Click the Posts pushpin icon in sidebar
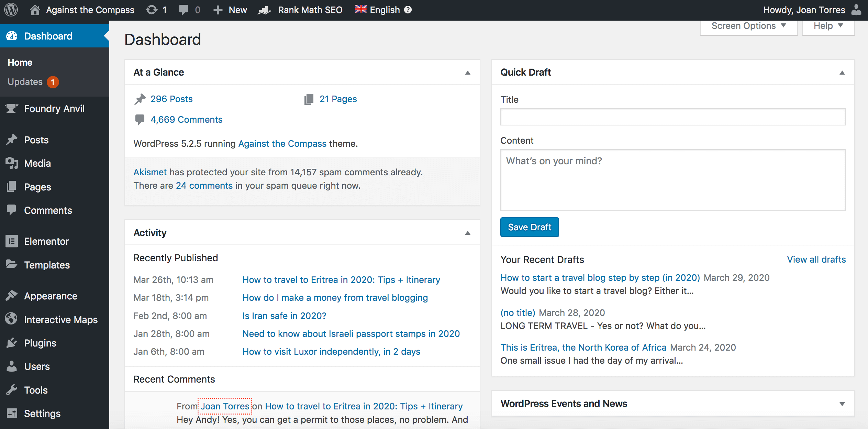The height and width of the screenshot is (429, 868). coord(12,140)
